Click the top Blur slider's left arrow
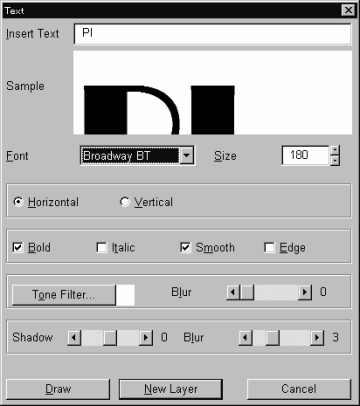The height and width of the screenshot is (406, 360). click(233, 292)
